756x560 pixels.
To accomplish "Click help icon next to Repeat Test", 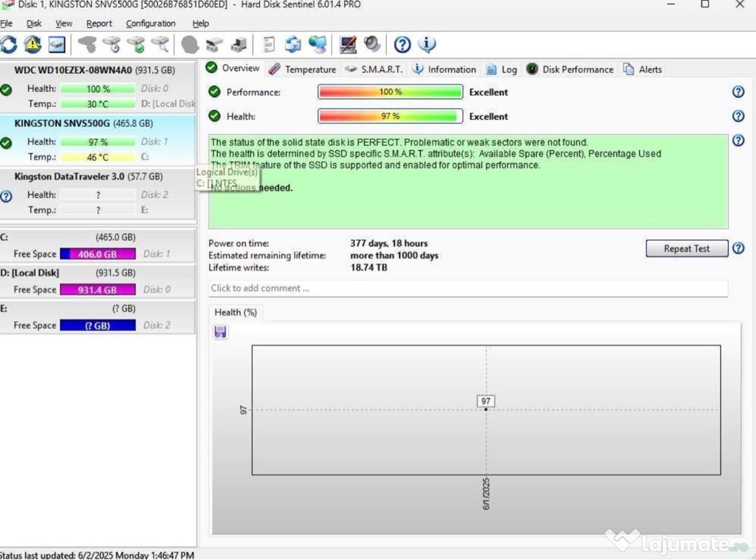I will (738, 248).
